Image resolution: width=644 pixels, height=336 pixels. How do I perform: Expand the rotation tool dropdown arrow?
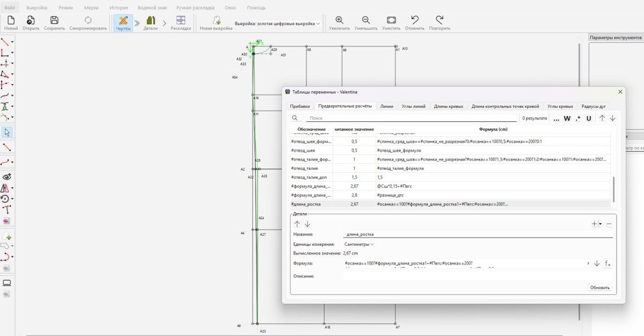pos(12,199)
